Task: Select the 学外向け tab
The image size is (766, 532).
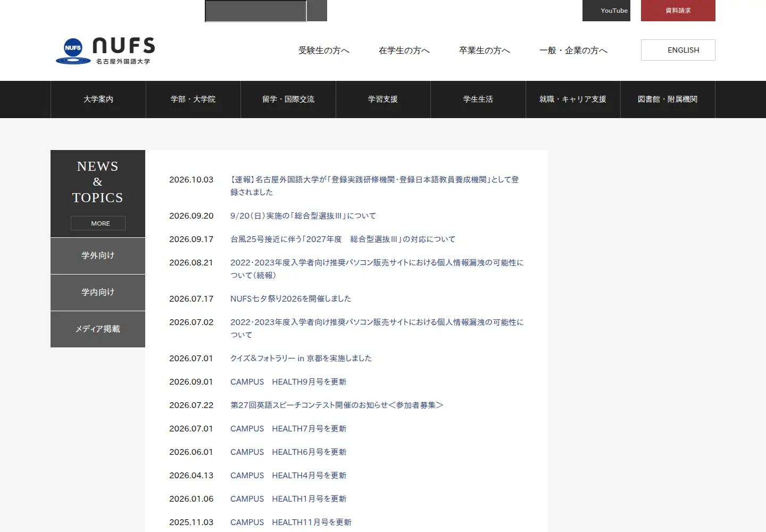Action: (98, 256)
